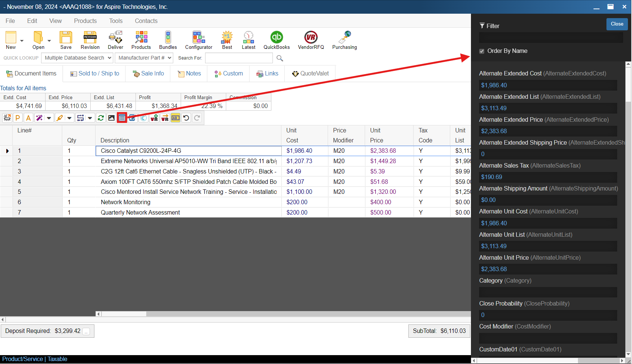Open the Manufacturer Part # dropdown
The image size is (632, 364).
(x=144, y=58)
